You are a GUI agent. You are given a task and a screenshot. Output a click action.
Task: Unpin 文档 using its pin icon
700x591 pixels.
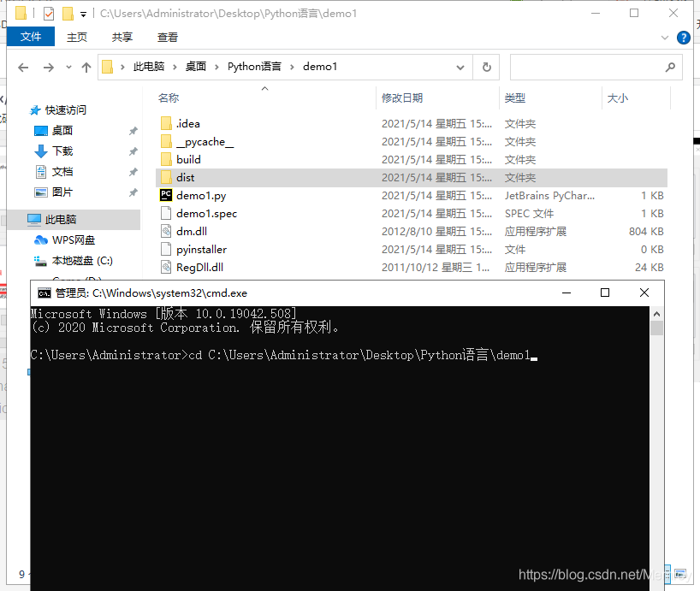(133, 170)
